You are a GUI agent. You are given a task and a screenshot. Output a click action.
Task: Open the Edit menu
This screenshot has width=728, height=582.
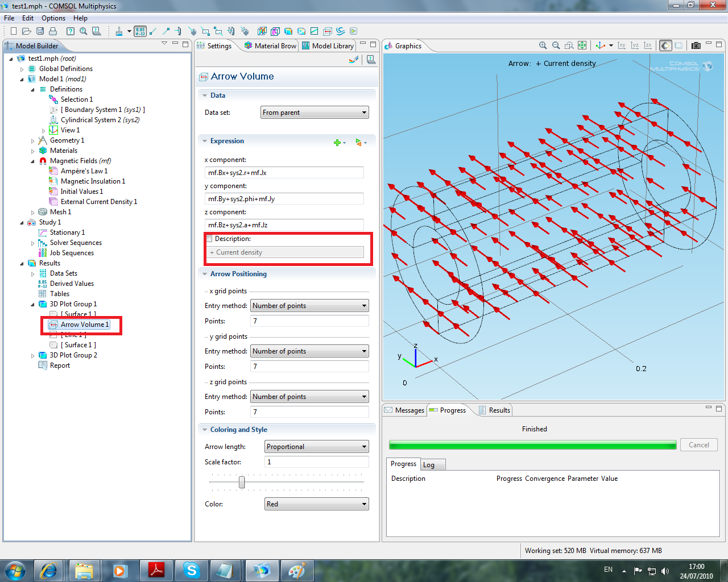click(x=28, y=18)
